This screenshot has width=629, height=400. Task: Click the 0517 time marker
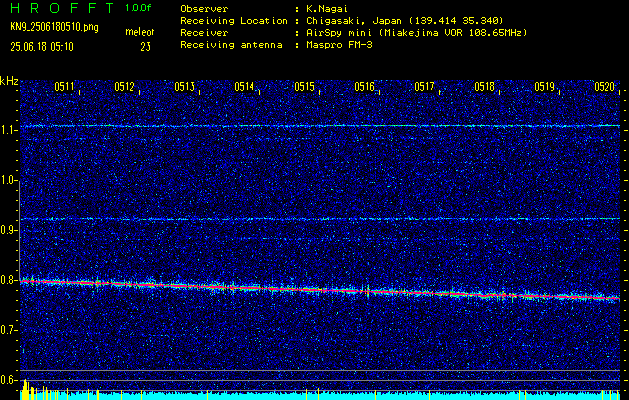pos(424,86)
